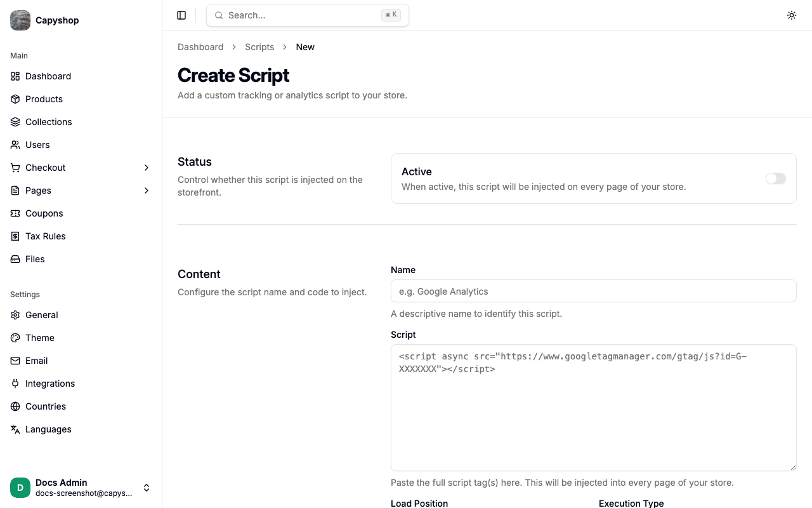Click the search magnifier icon
The width and height of the screenshot is (812, 508).
click(219, 15)
